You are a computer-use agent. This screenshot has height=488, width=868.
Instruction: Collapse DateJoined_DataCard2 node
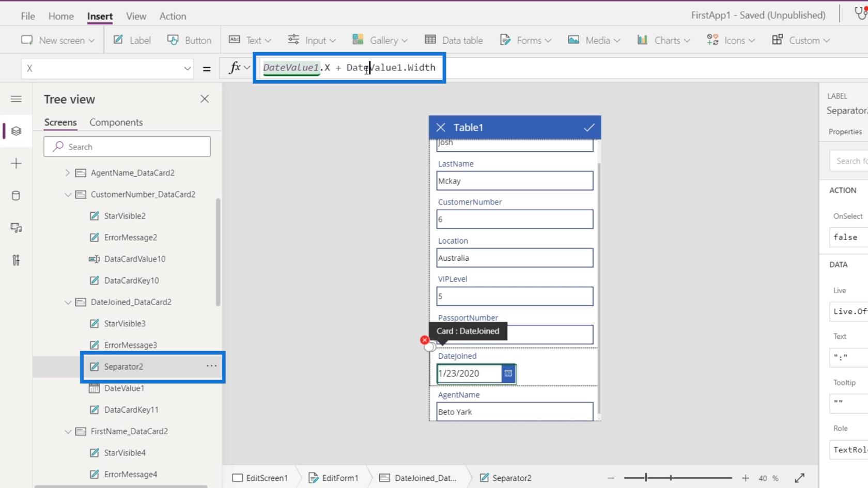point(68,302)
